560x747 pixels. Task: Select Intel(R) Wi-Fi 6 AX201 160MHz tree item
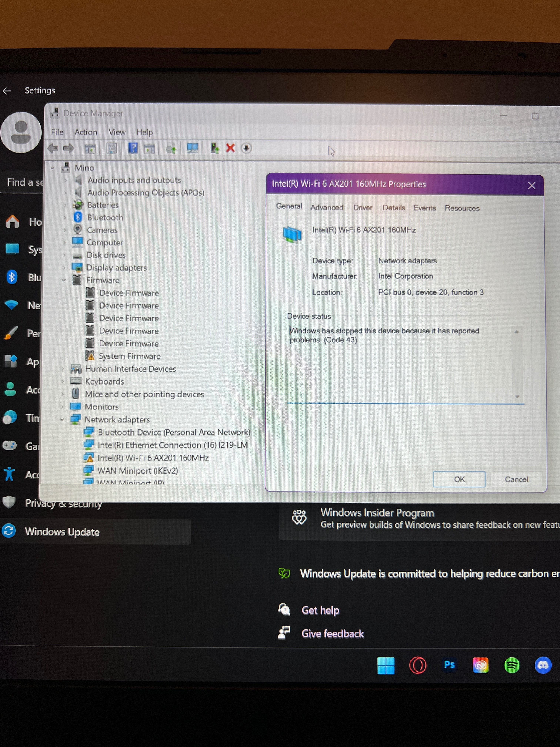pos(153,458)
